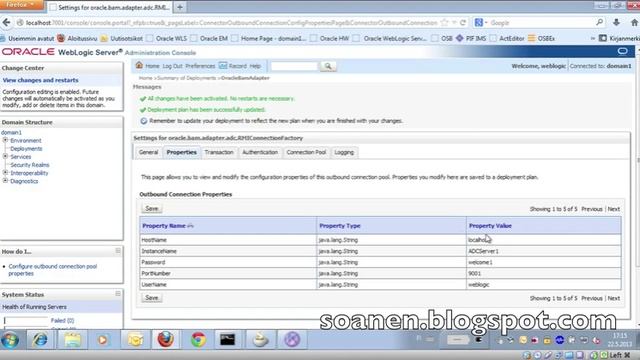Image resolution: width=640 pixels, height=360 pixels.
Task: Open Security Realms tree item
Action: click(x=30, y=165)
